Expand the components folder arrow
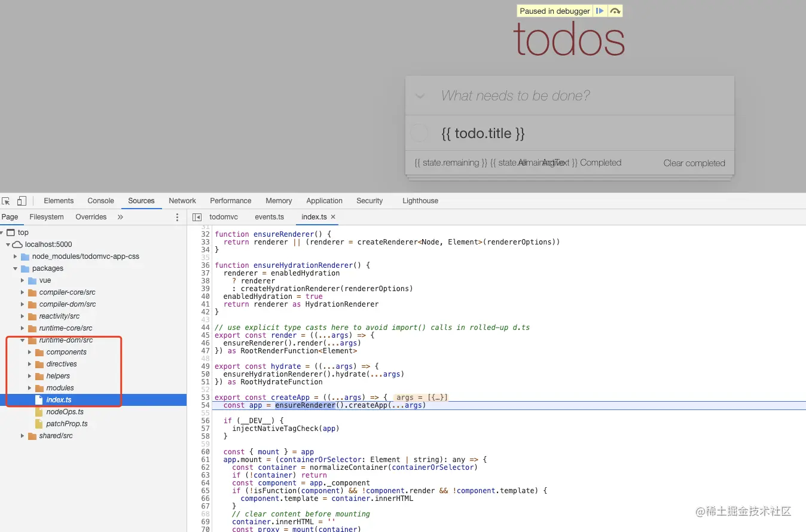The image size is (806, 532). 30,352
